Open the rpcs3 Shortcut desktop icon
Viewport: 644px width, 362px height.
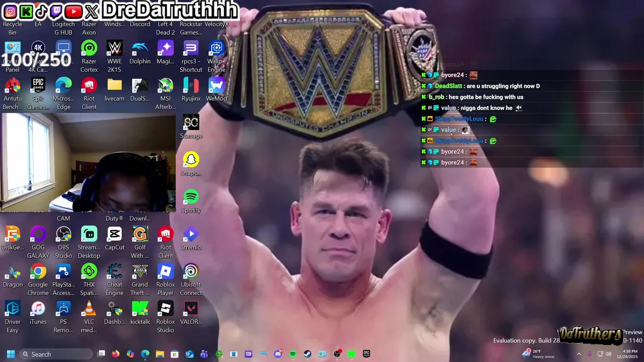191,57
